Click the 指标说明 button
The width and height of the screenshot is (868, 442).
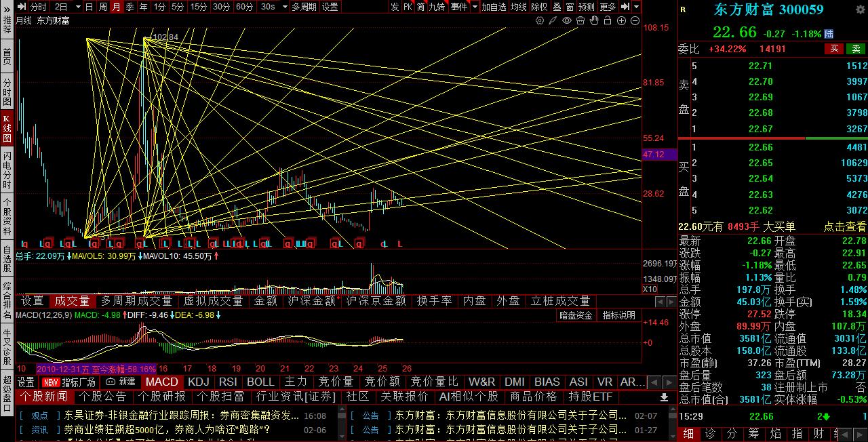click(619, 315)
